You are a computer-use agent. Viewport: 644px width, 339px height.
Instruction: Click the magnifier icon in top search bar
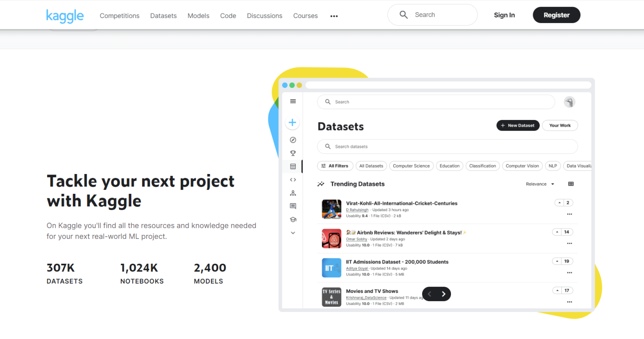[404, 15]
